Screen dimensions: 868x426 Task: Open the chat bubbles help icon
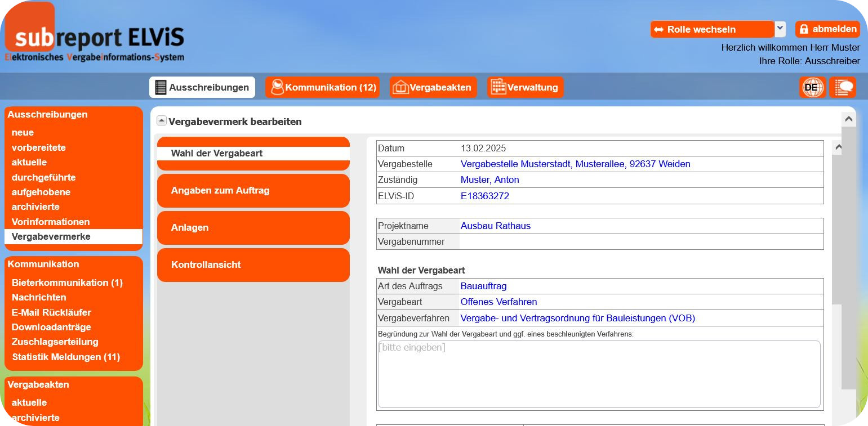point(843,87)
